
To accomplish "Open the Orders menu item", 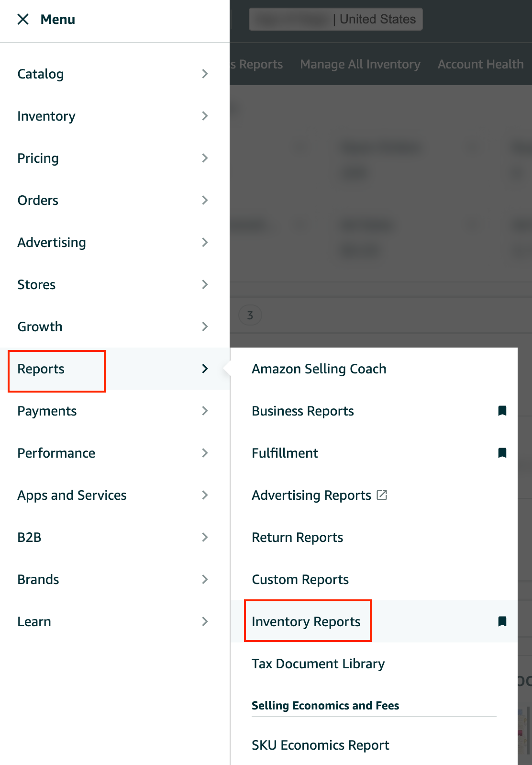I will click(x=38, y=200).
